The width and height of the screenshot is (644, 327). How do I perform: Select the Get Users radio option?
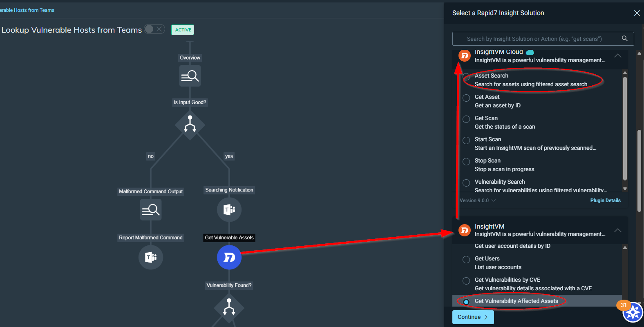coord(466,260)
